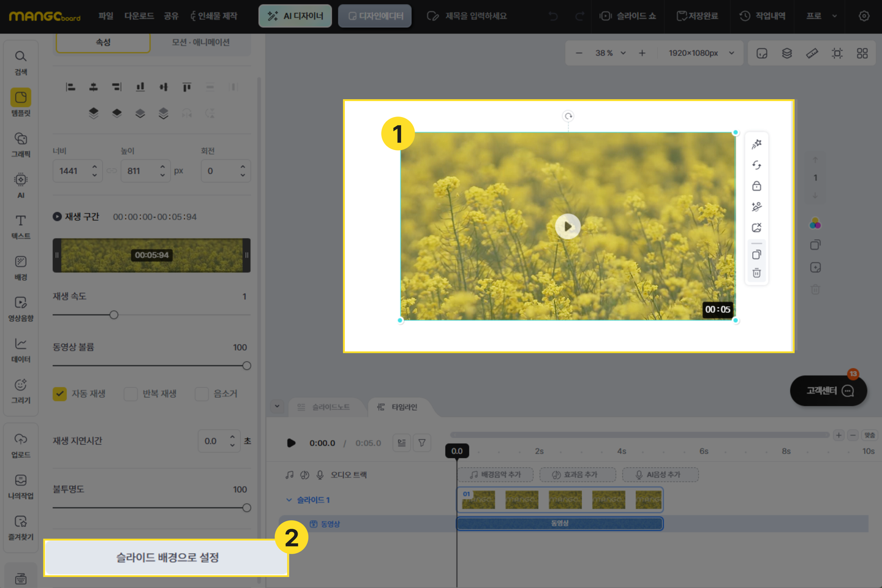Click the 재생 속도 slider handle
The width and height of the screenshot is (882, 588).
click(x=114, y=315)
